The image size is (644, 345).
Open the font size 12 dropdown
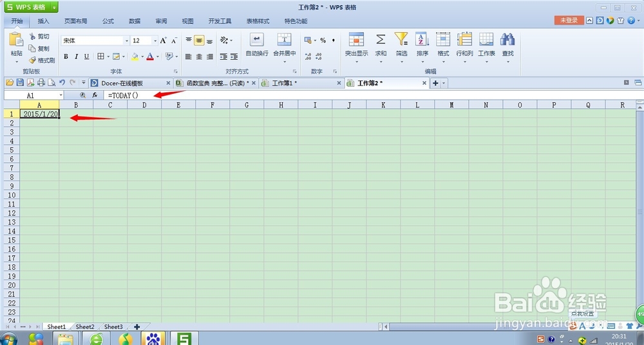click(x=155, y=41)
